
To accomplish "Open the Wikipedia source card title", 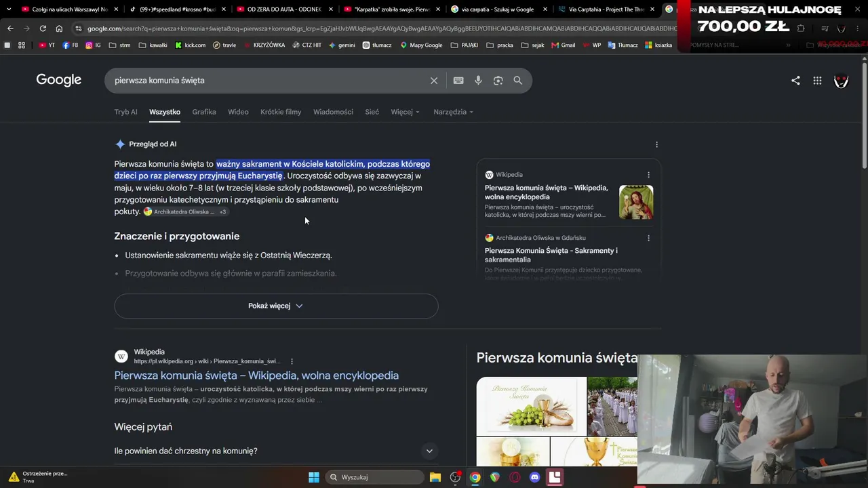I will pyautogui.click(x=547, y=192).
